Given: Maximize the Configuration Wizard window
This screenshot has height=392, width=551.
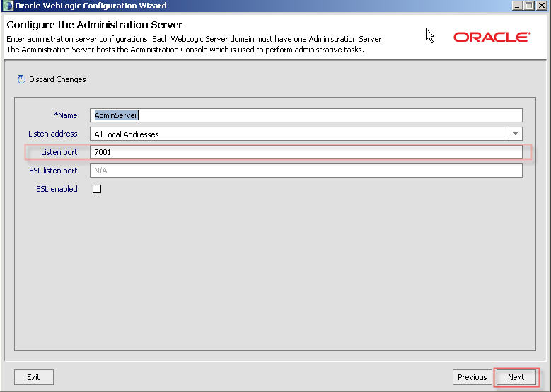Looking at the screenshot, I should pyautogui.click(x=529, y=6).
